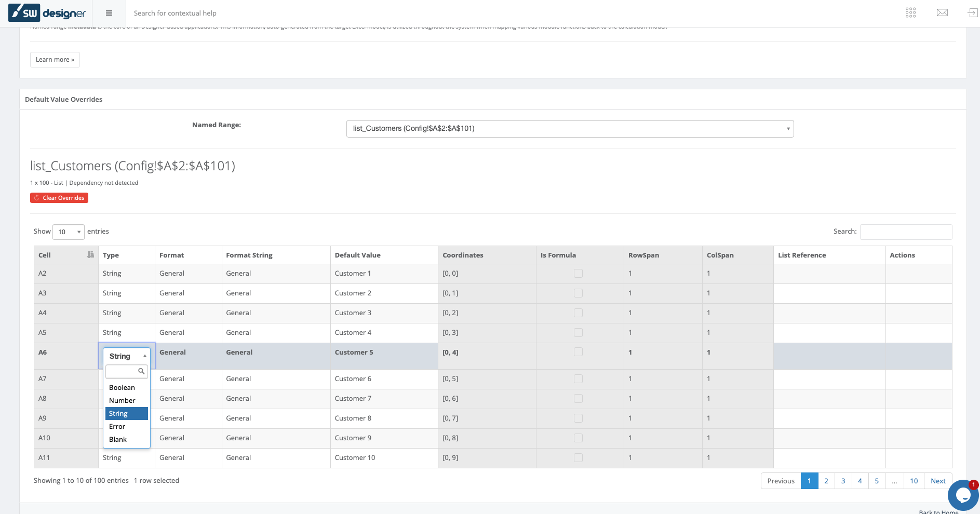Click the A10 cell label
Viewport: 980px width, 514px height.
(x=44, y=438)
